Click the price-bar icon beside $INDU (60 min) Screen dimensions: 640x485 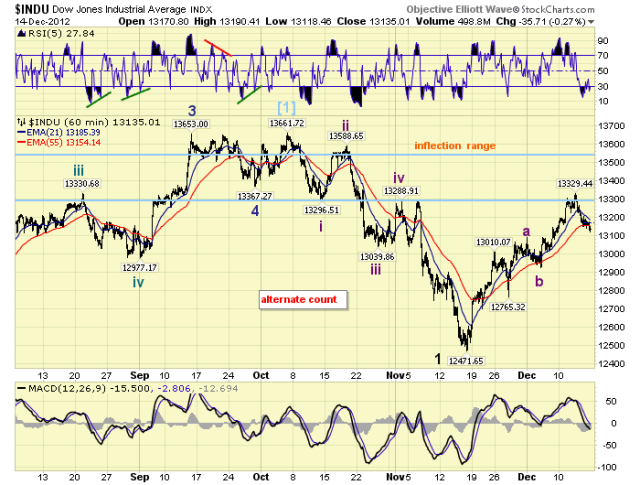[x=21, y=122]
